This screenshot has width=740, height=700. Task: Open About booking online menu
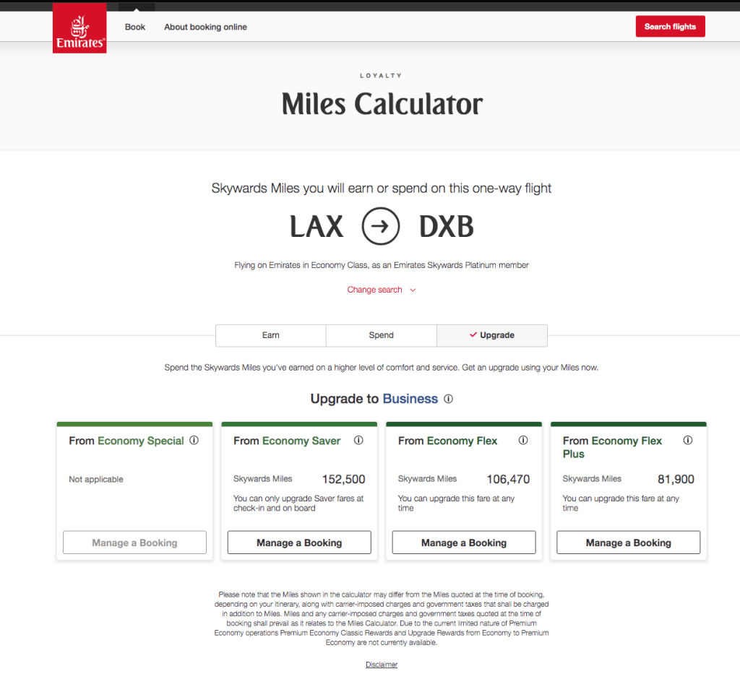pos(205,27)
